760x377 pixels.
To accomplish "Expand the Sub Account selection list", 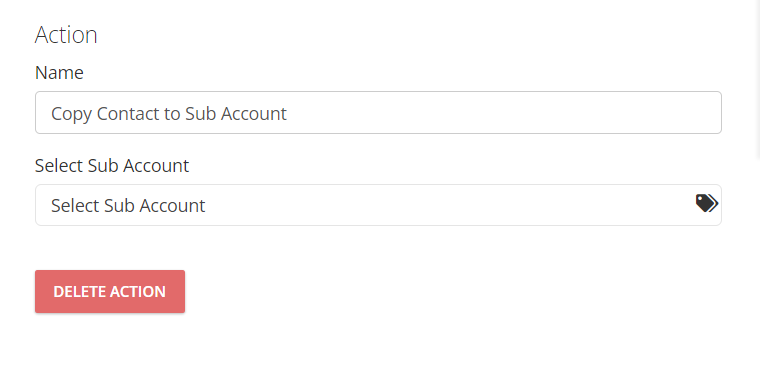I will 378,205.
